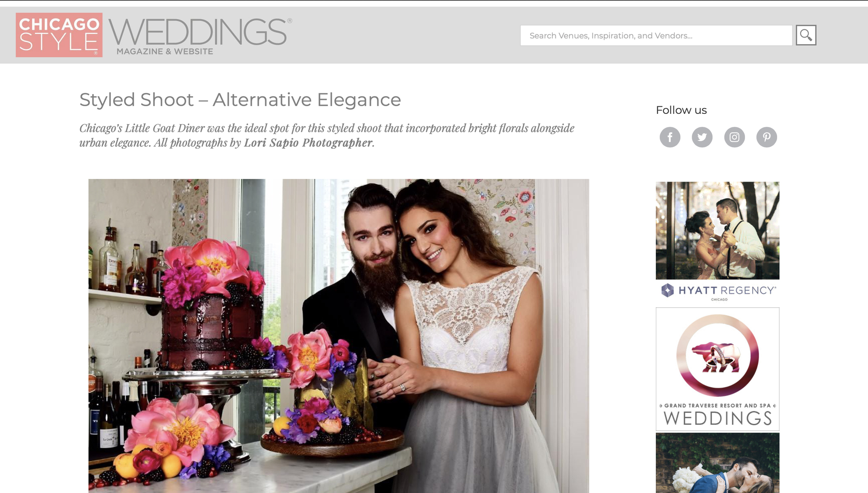This screenshot has width=868, height=493.
Task: Click the Styled Shoot – Alternative Elegance heading
Action: click(240, 100)
